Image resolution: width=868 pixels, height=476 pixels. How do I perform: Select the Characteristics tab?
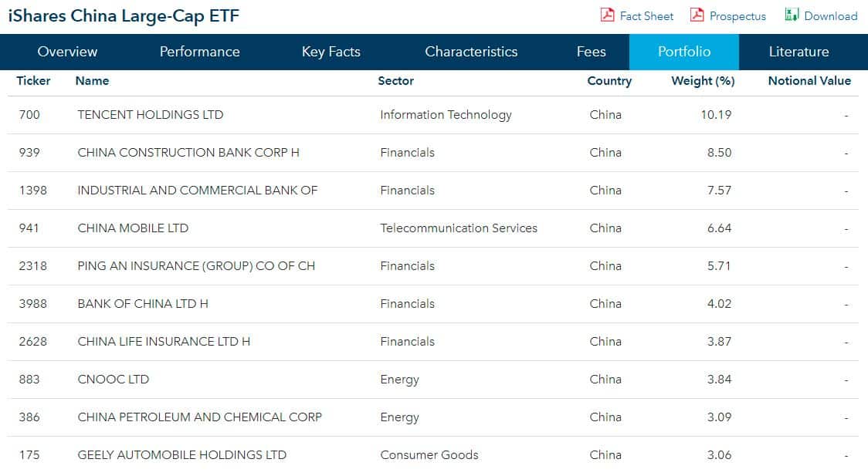tap(471, 52)
